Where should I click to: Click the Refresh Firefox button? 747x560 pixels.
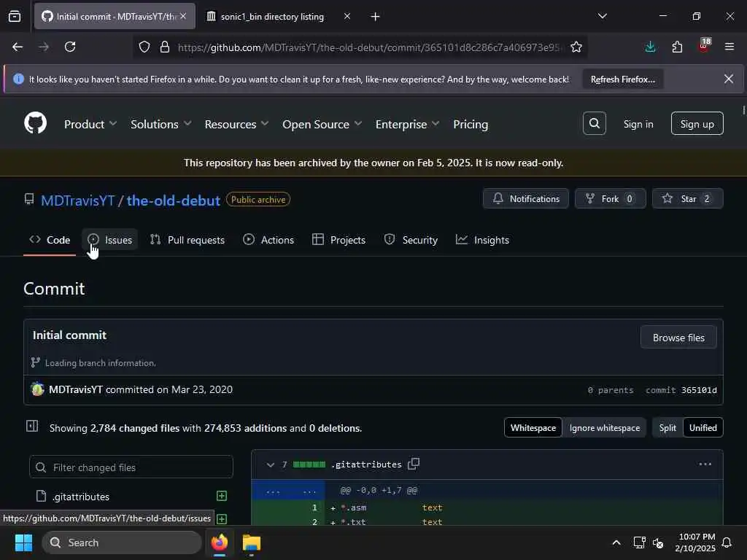(623, 79)
